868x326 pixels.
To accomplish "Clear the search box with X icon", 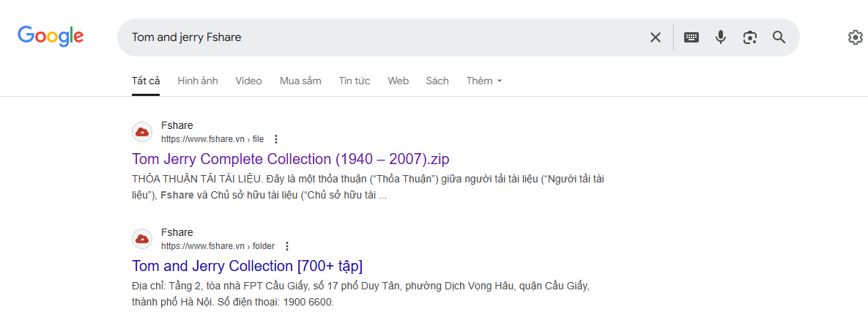I will 655,37.
